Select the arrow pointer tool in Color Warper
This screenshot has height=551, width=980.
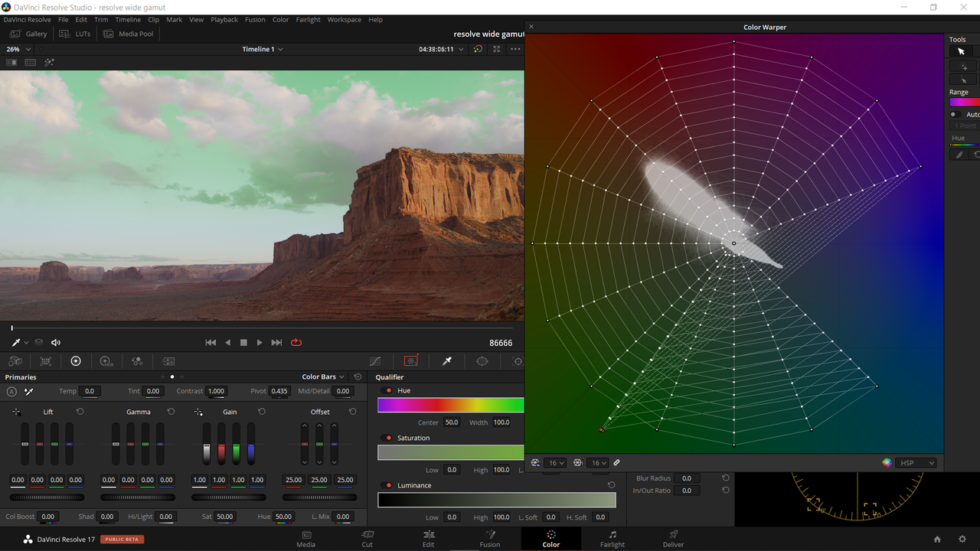tap(961, 51)
